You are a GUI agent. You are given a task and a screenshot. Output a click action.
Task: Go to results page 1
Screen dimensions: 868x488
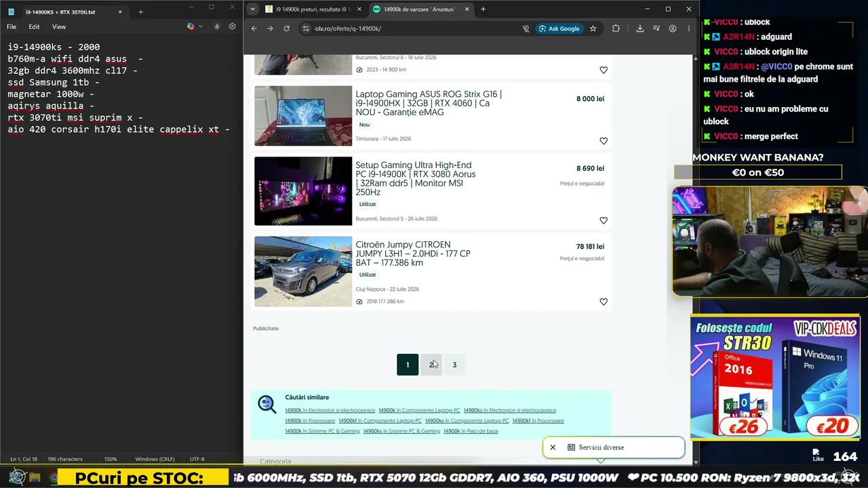pyautogui.click(x=408, y=365)
